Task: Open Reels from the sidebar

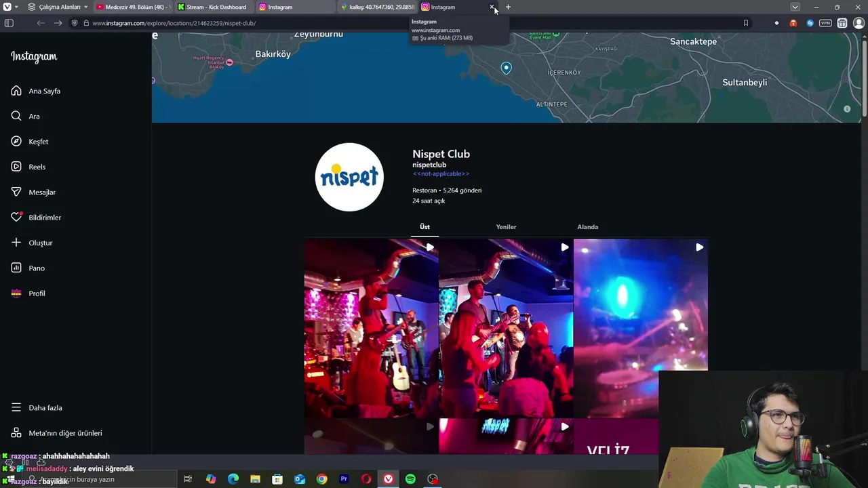Action: click(28, 167)
